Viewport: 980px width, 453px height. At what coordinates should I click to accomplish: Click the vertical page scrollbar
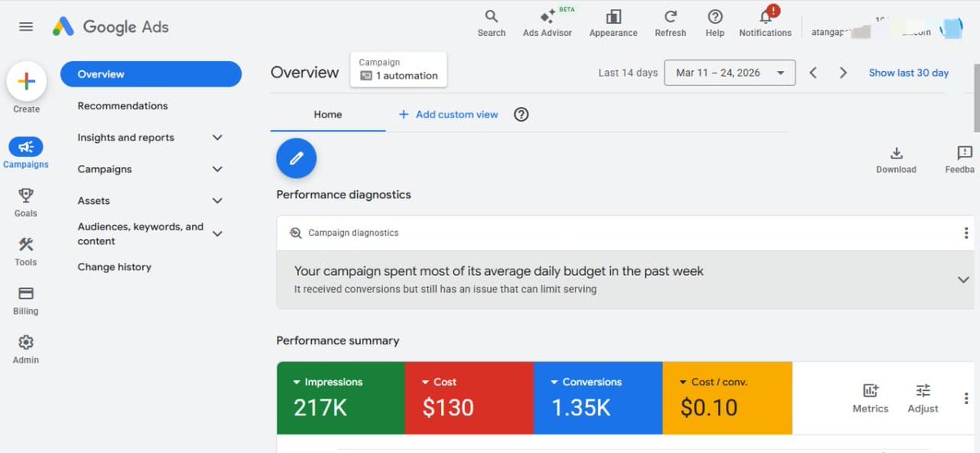coord(976,98)
